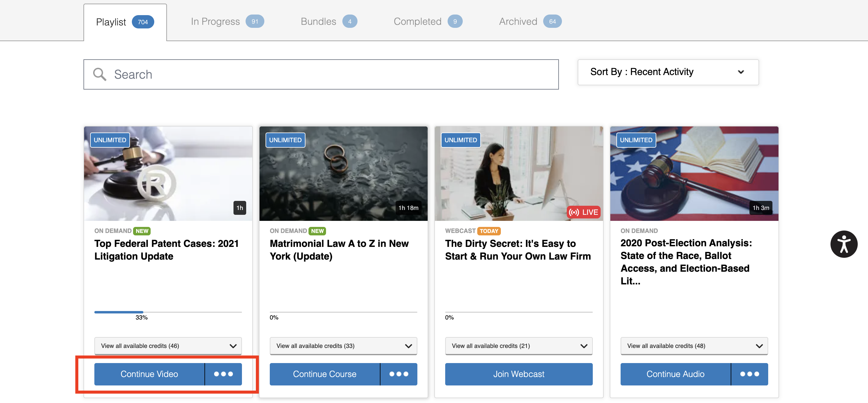This screenshot has width=868, height=403.
Task: Click NEW badge on Top Federal Patent Cases
Action: [x=142, y=231]
